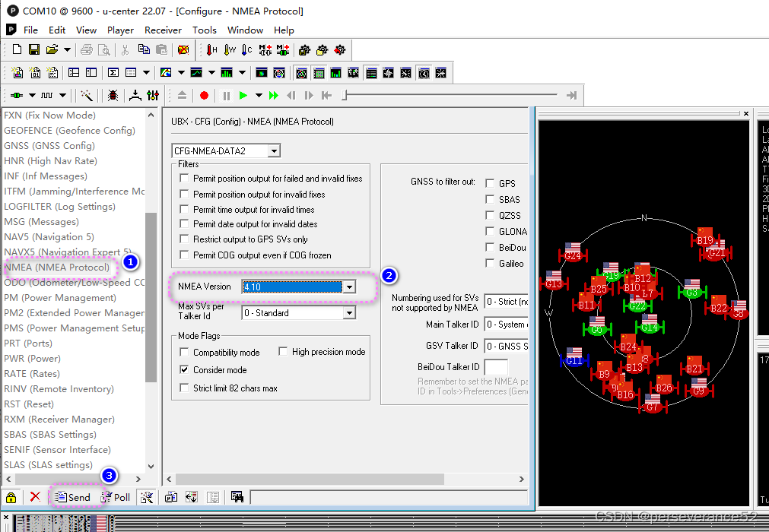This screenshot has height=532, width=769.
Task: Click the green fast-forward button
Action: [x=273, y=96]
